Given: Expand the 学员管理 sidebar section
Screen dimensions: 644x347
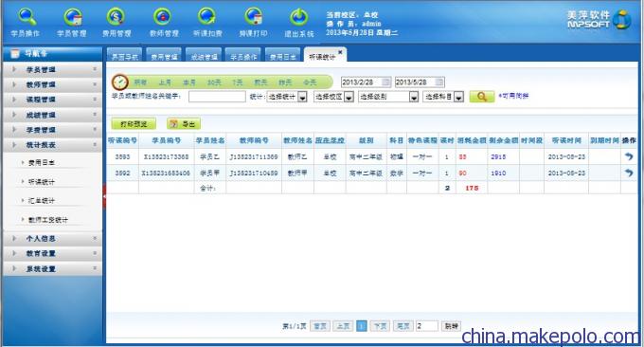Looking at the screenshot, I should [x=53, y=69].
